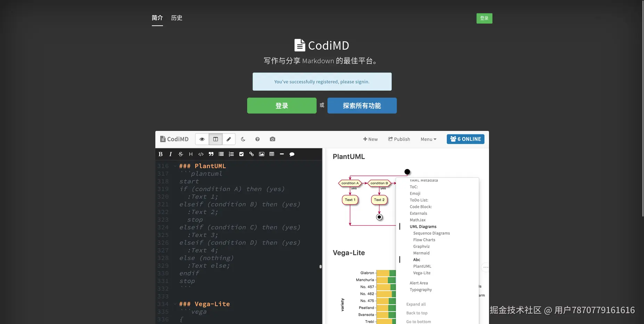Select Sequence Diagrams in contents
644x324 pixels.
click(x=432, y=233)
